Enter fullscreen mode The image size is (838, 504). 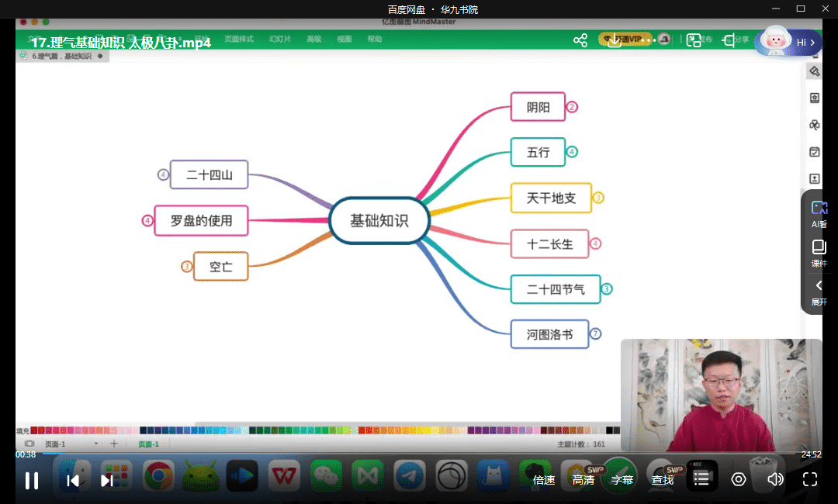(810, 479)
